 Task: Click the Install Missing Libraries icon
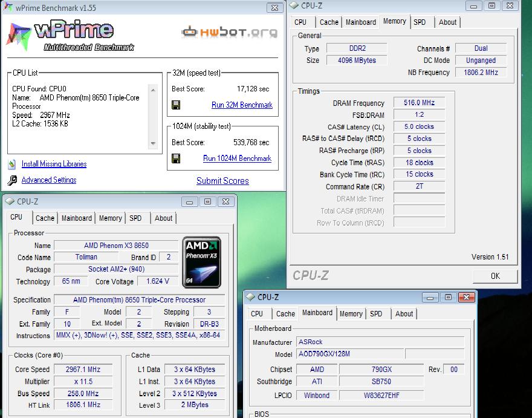point(12,164)
